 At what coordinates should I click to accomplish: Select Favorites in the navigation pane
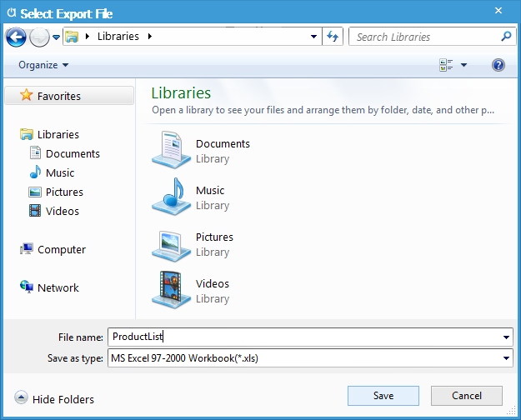click(69, 96)
